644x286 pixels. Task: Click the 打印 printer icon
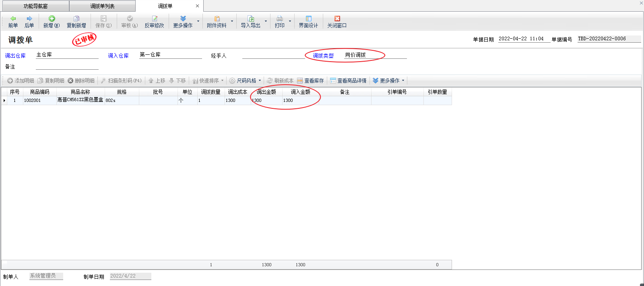279,19
